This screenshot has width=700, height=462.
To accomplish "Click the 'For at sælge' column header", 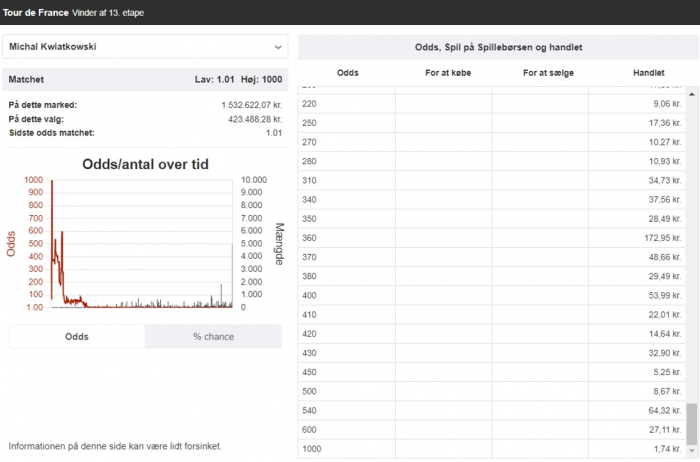I will [540, 73].
